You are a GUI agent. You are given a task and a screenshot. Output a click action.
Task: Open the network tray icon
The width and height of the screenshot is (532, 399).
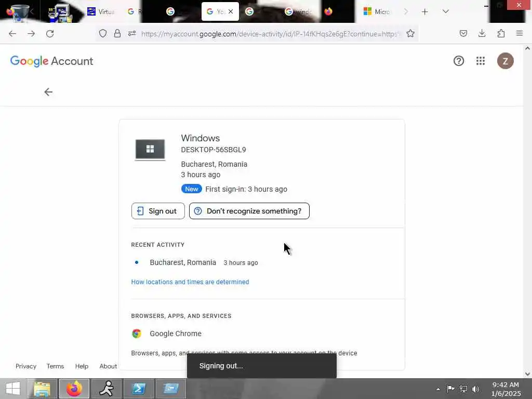pyautogui.click(x=463, y=389)
